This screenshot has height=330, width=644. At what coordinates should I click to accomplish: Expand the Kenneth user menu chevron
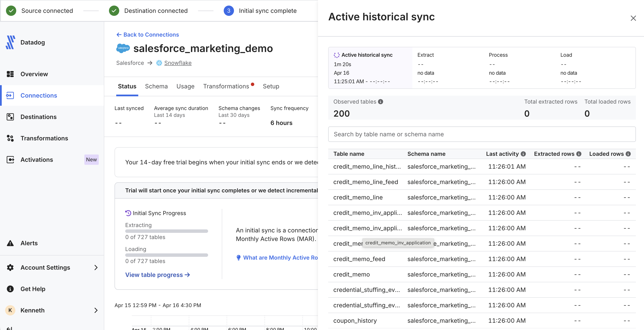pyautogui.click(x=96, y=310)
